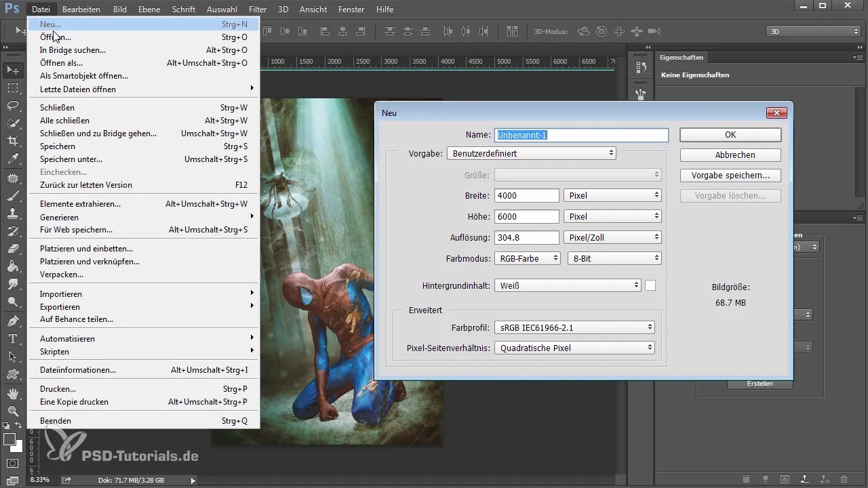
Task: Select the Smudge tool
Action: [x=12, y=284]
